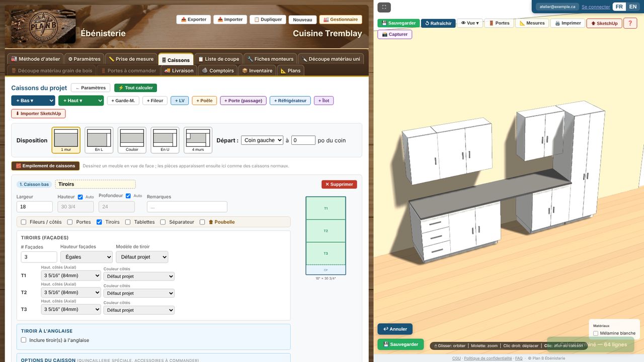Open the Hauteur façades dropdown
This screenshot has height=362, width=644.
pos(87,257)
